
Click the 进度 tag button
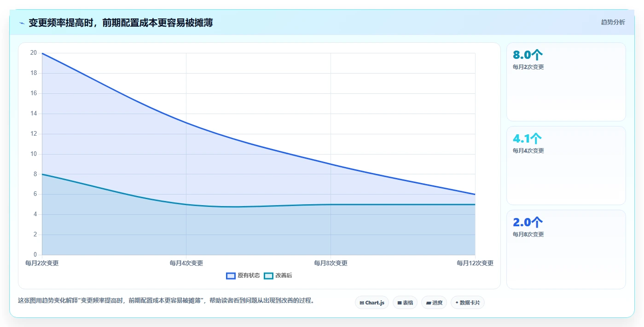tap(434, 303)
